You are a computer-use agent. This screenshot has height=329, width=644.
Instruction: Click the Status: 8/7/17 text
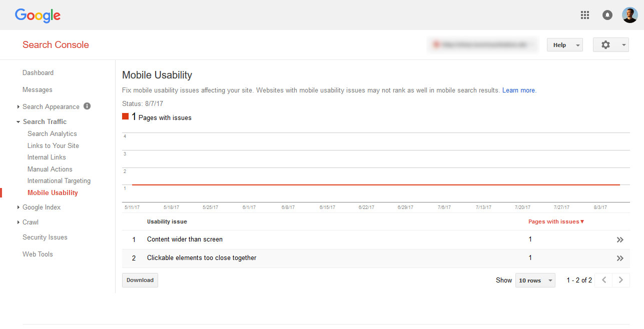tap(143, 103)
